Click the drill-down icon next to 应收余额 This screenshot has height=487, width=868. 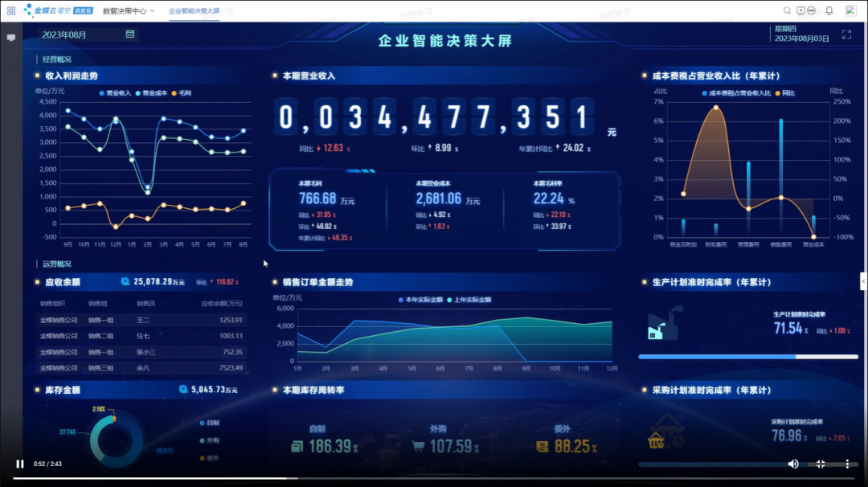point(125,282)
